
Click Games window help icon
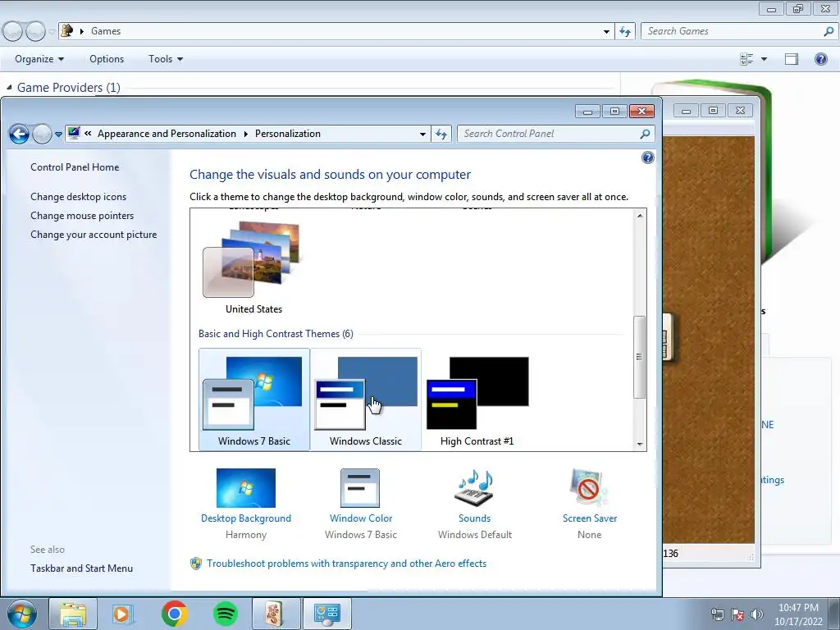coord(820,59)
